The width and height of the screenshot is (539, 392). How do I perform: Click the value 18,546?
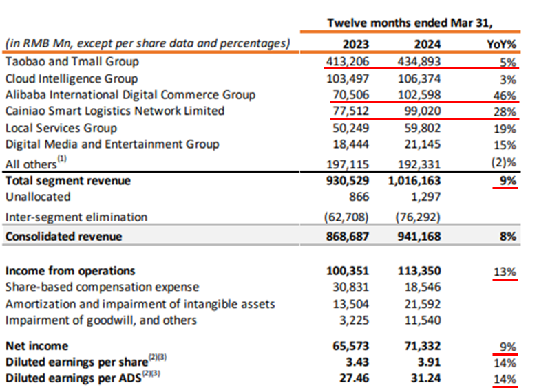pyautogui.click(x=423, y=287)
